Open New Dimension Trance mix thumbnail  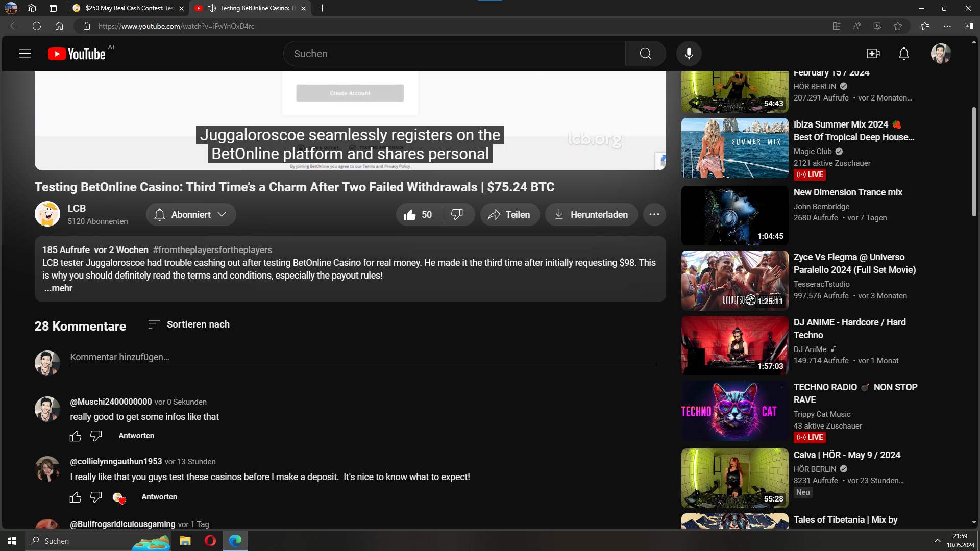[734, 215]
